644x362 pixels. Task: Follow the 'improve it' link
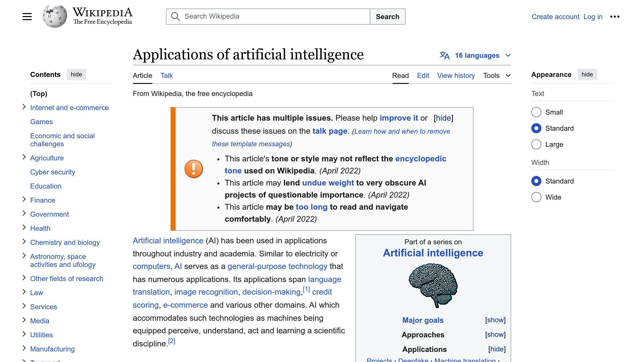point(399,118)
